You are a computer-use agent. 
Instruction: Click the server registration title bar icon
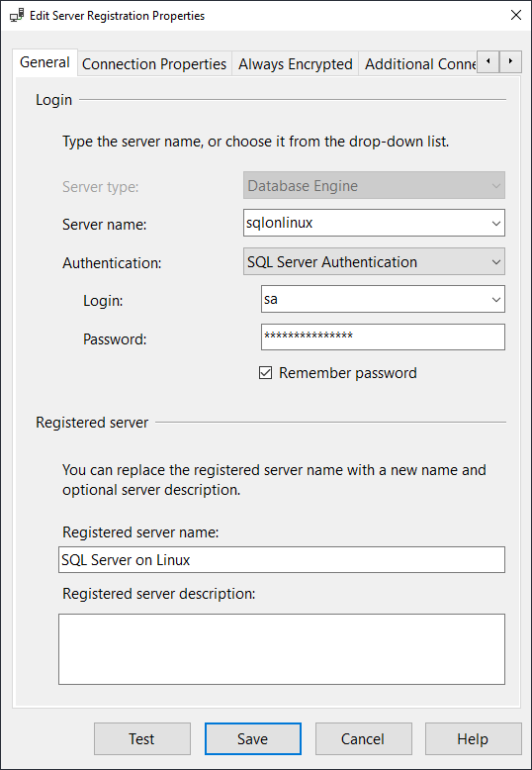[x=17, y=15]
